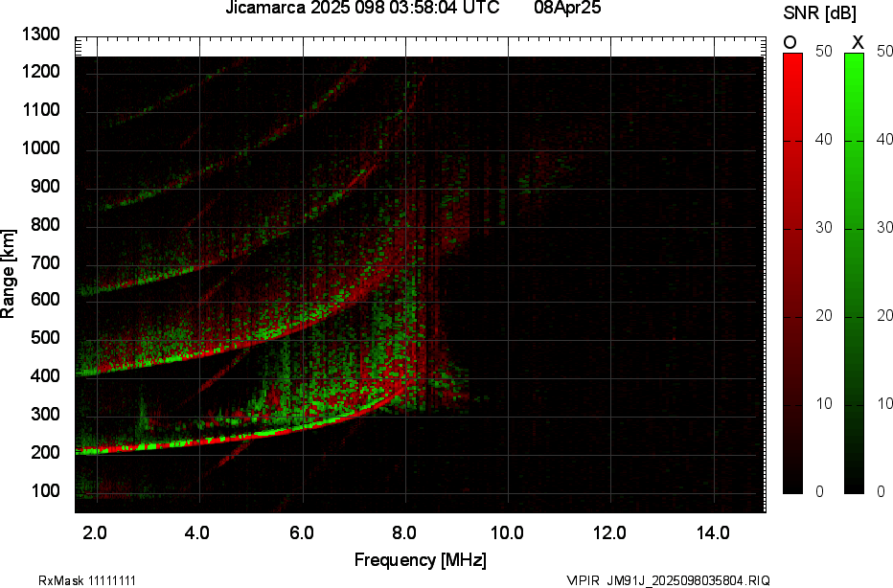893x588 pixels.
Task: Click the 0 mark on O color scale
Action: (819, 491)
